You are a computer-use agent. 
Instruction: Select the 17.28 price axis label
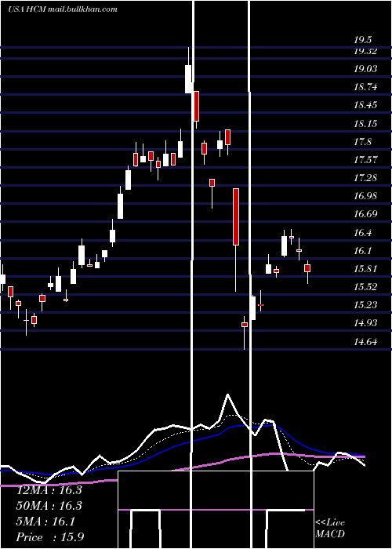(365, 178)
